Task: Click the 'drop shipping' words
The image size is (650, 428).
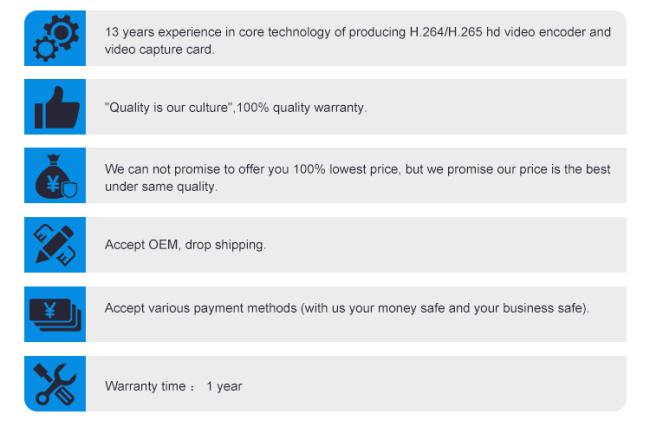Action: point(225,245)
